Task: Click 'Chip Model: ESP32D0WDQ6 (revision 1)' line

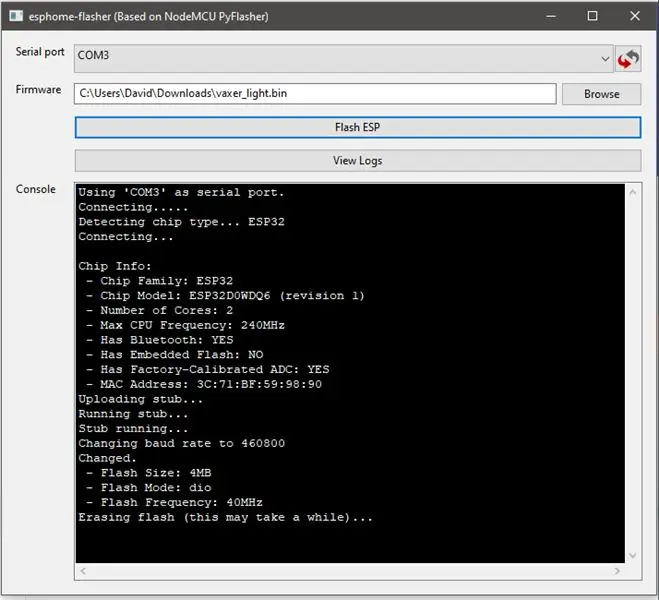Action: [225, 295]
